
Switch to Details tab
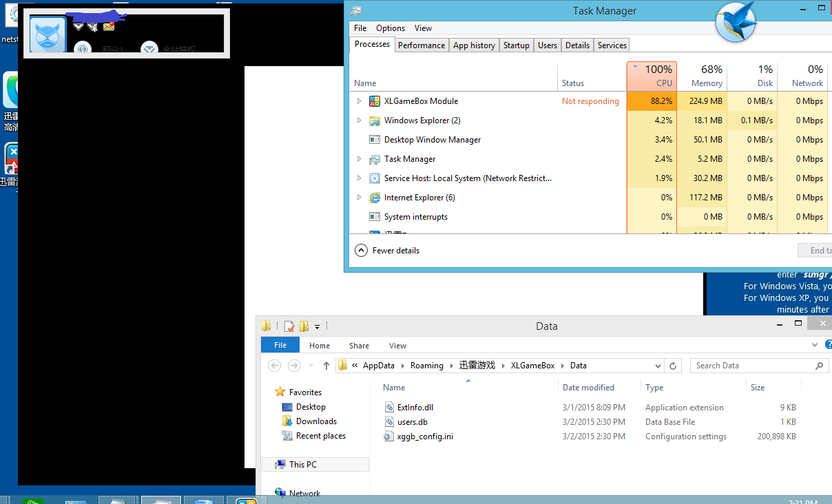click(x=577, y=45)
